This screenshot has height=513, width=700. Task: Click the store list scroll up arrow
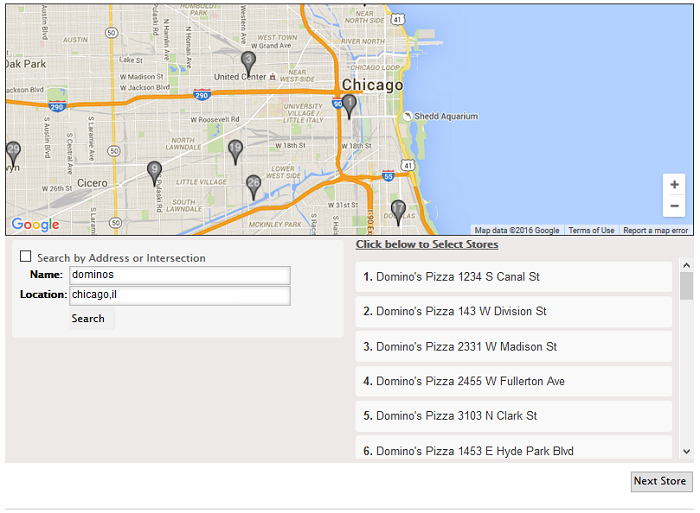687,265
